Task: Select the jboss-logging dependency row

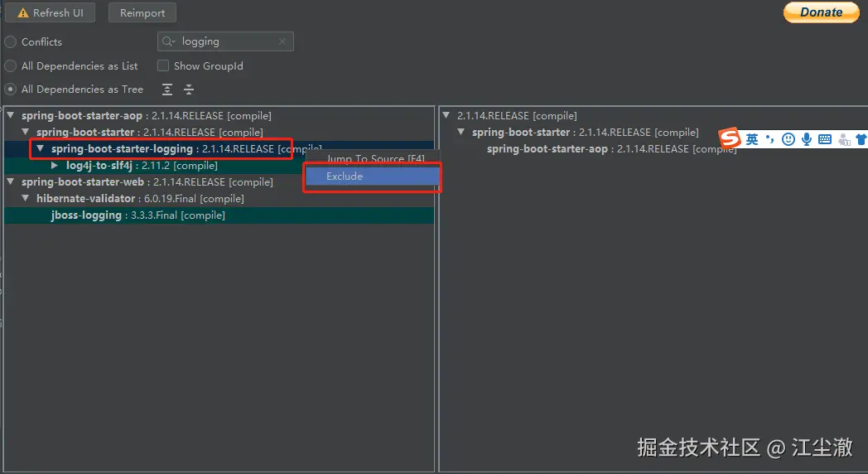Action: (x=219, y=215)
